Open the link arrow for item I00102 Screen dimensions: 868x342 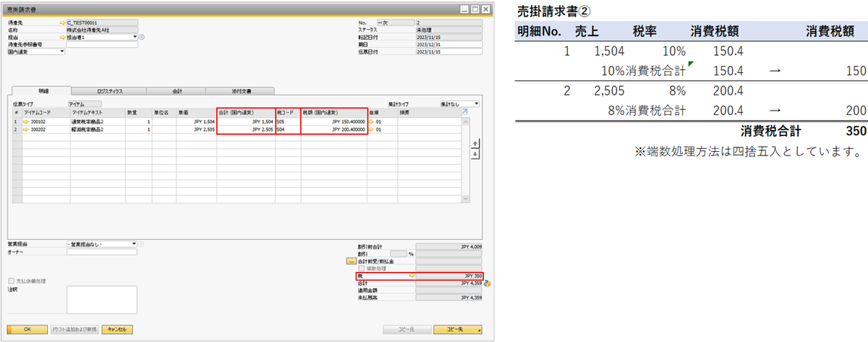click(25, 121)
